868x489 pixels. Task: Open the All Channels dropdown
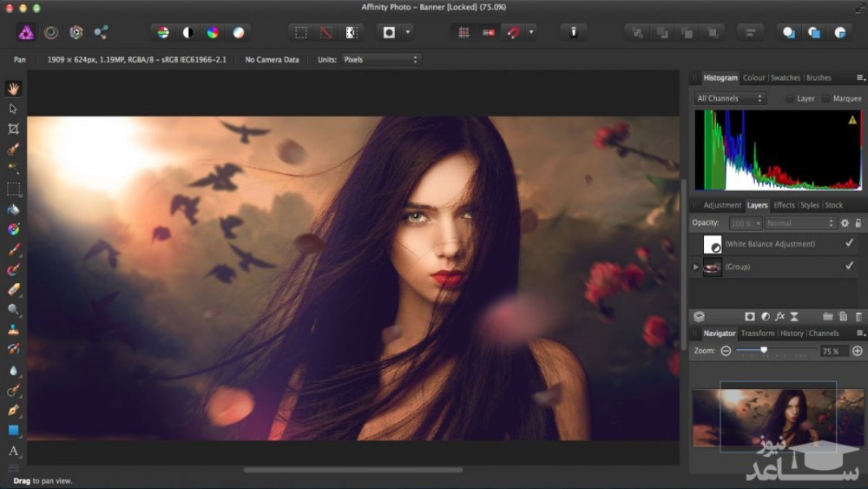(730, 99)
